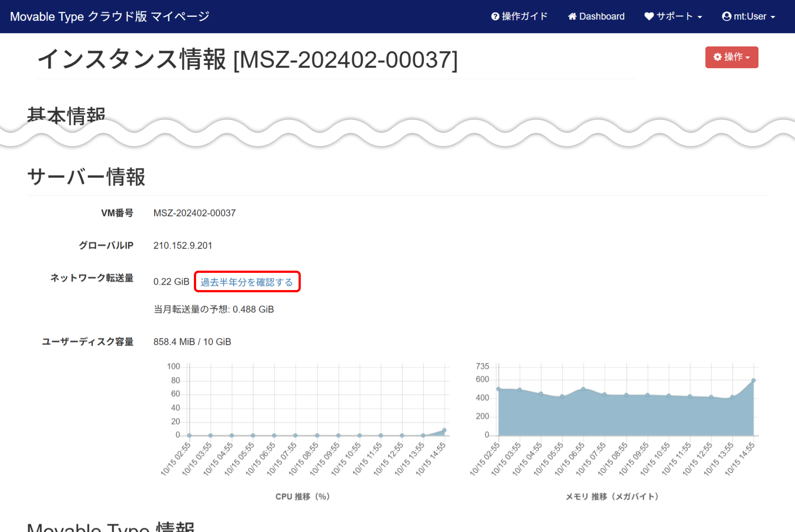Open the 操作ガイド menu item

click(524, 17)
